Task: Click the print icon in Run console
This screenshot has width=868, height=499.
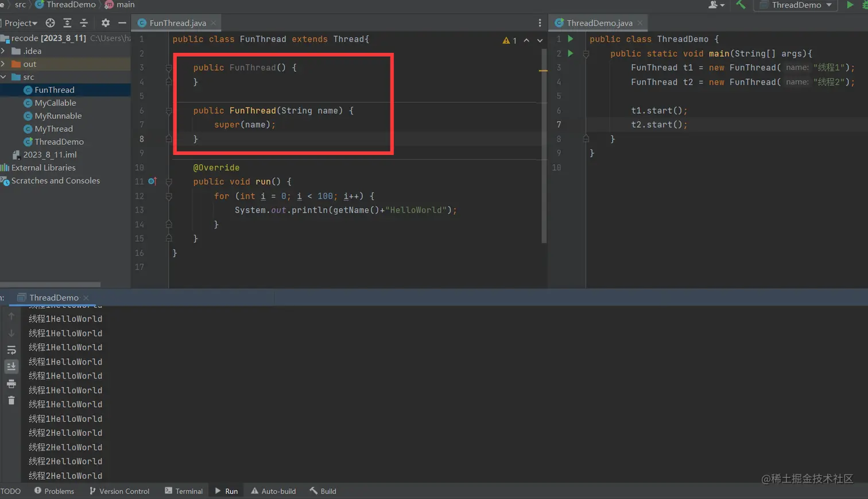Action: [11, 384]
